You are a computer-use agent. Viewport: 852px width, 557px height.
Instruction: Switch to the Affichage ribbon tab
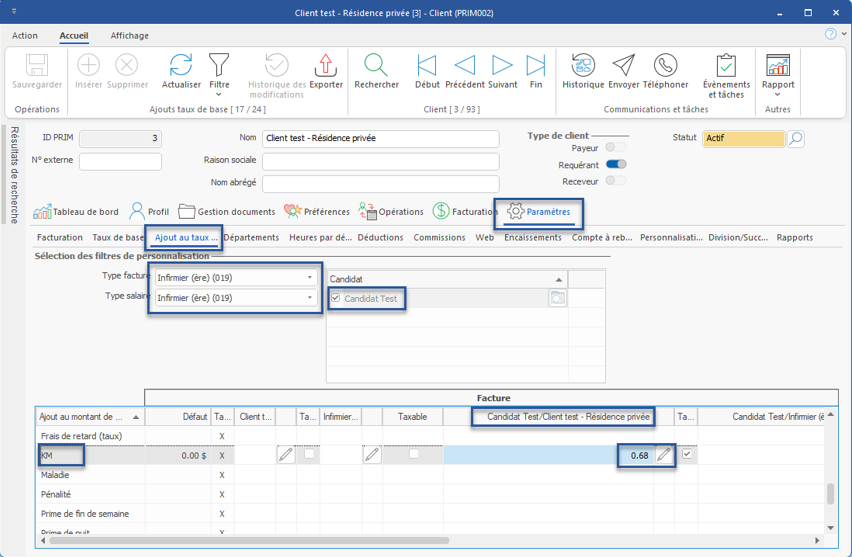coord(129,36)
